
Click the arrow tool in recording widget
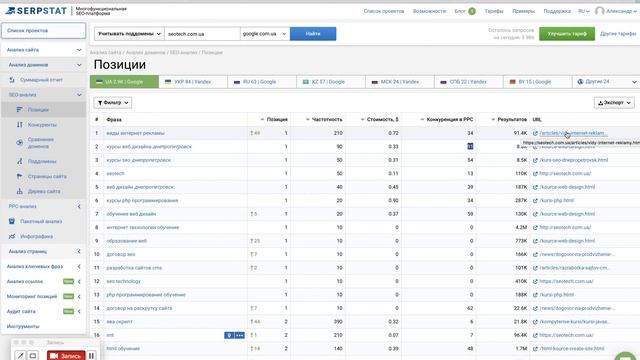click(20, 356)
